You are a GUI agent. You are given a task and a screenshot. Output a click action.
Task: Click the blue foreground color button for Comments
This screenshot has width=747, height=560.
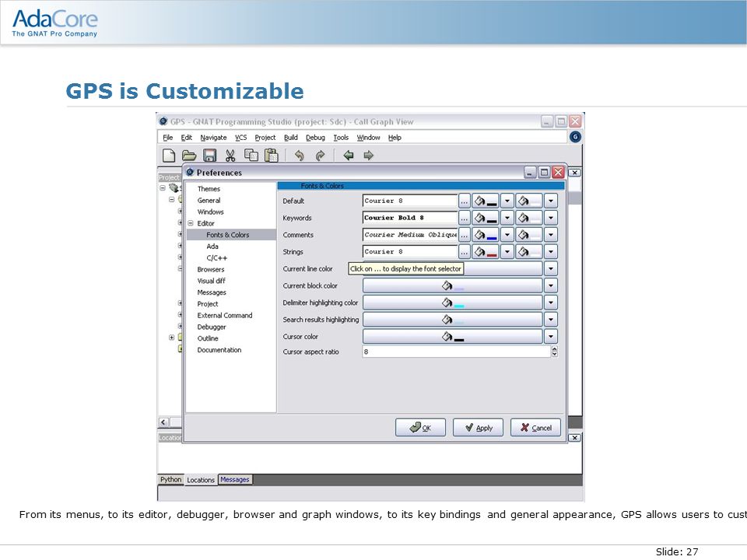486,235
